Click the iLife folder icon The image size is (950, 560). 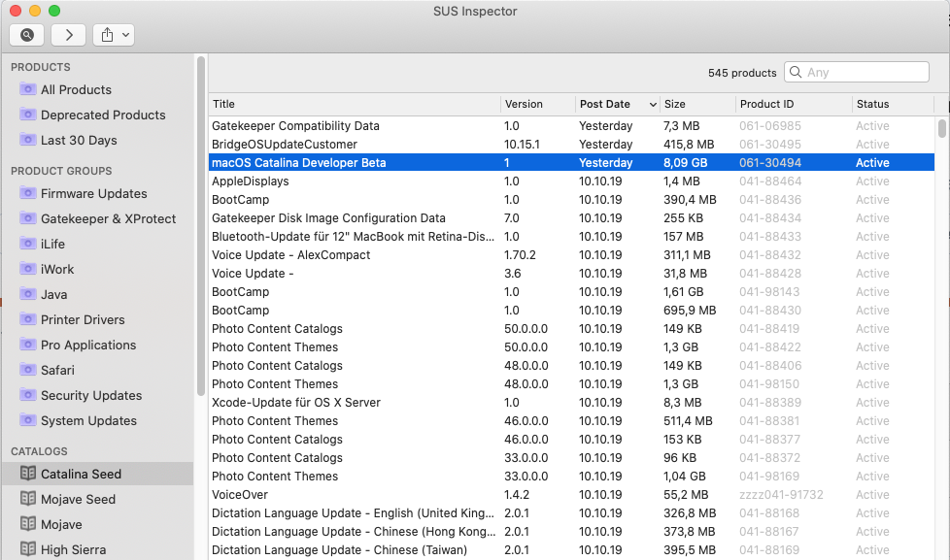click(x=27, y=244)
